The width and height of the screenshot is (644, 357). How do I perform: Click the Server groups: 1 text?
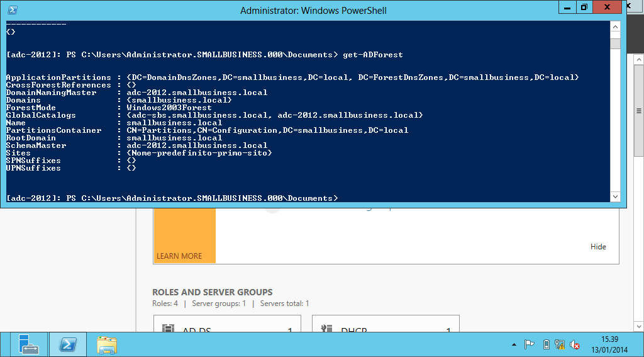pos(219,303)
